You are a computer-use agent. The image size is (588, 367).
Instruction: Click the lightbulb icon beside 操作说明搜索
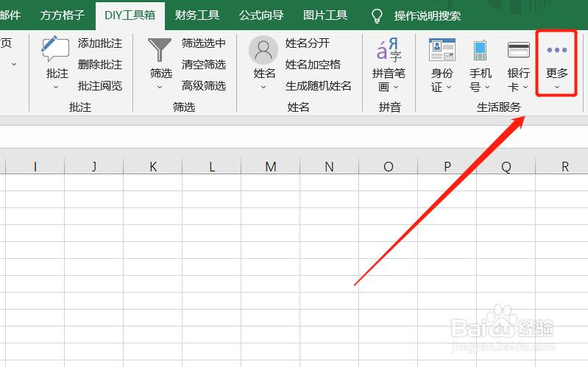click(377, 15)
